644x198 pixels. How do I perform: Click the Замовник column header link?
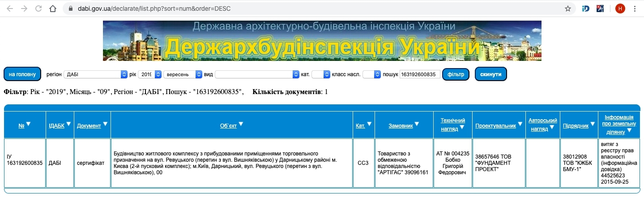[401, 126]
